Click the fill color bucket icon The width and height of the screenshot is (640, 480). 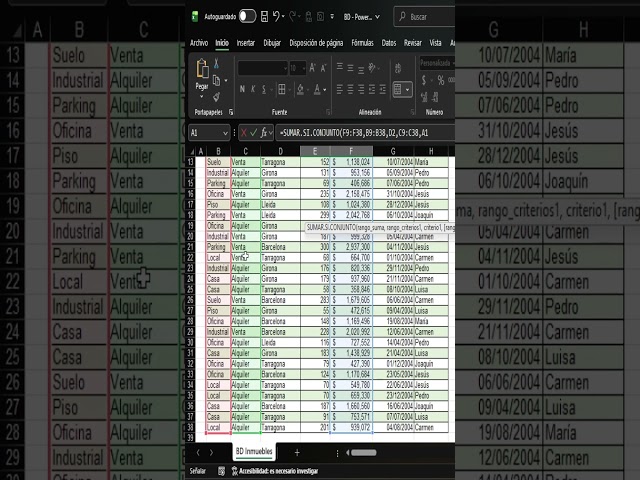(x=300, y=89)
